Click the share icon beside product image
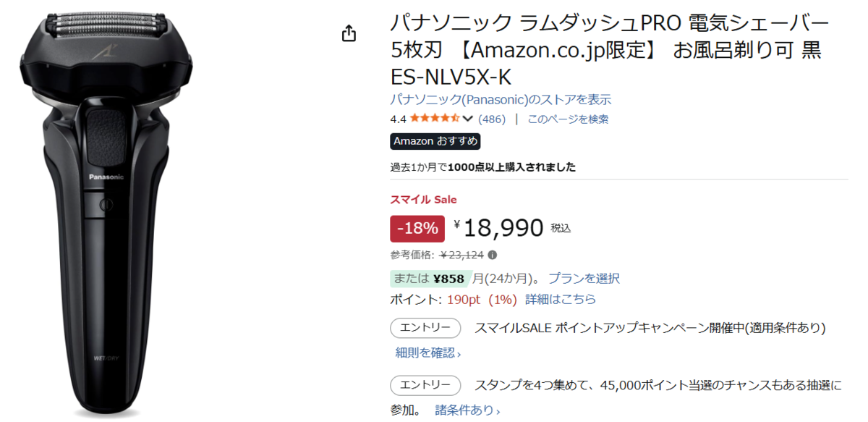Screen dimensions: 868x422 click(x=349, y=33)
